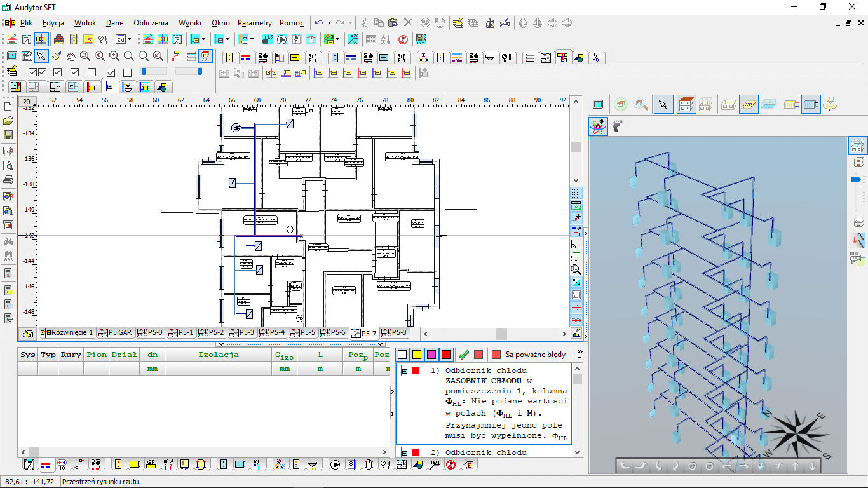Click the Izolacja column header
The image size is (868, 488).
pyautogui.click(x=219, y=355)
